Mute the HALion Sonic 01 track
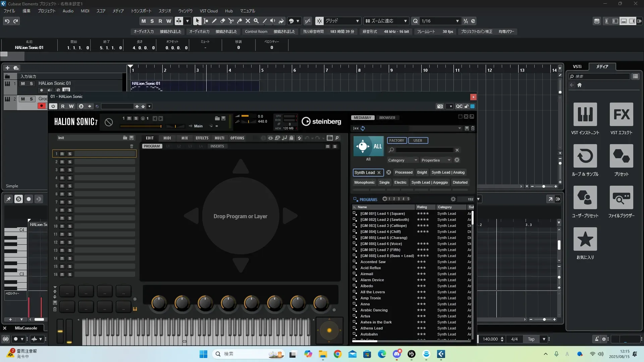The width and height of the screenshot is (644, 362). [x=23, y=83]
